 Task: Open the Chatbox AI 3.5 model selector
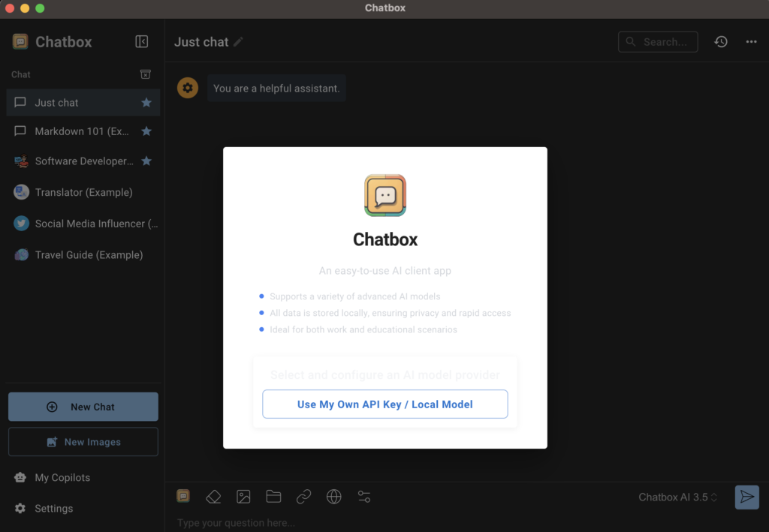tap(678, 497)
